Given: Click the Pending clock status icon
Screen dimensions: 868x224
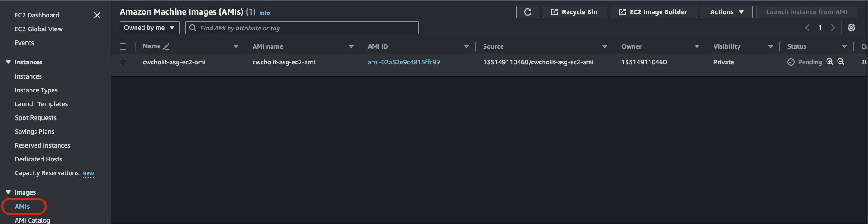Looking at the screenshot, I should tap(791, 62).
